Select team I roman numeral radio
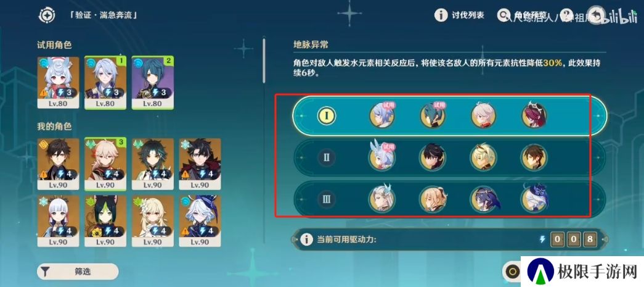The width and height of the screenshot is (644, 287). point(327,116)
